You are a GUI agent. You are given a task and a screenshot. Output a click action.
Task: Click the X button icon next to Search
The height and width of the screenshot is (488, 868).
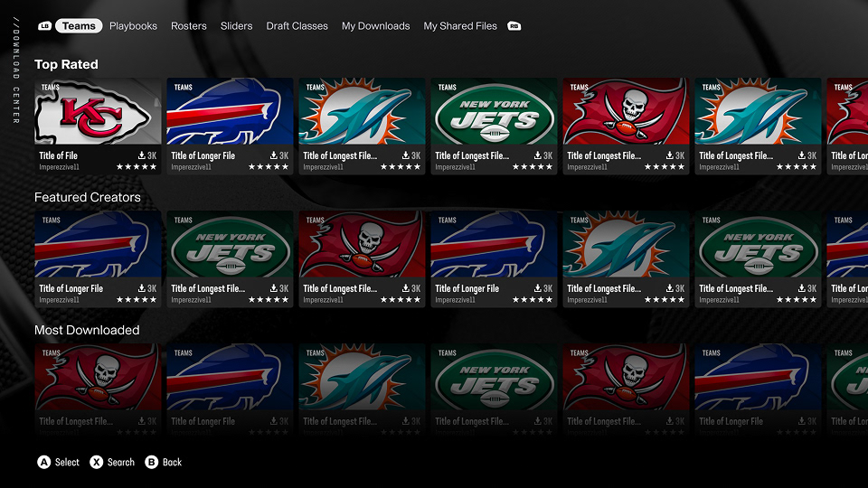(97, 462)
